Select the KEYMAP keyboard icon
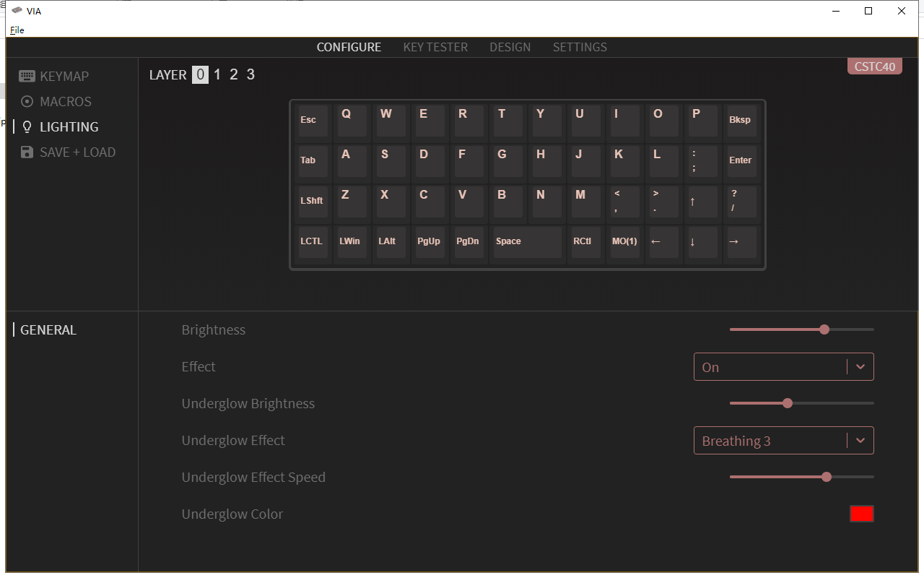The image size is (924, 578). click(x=27, y=76)
